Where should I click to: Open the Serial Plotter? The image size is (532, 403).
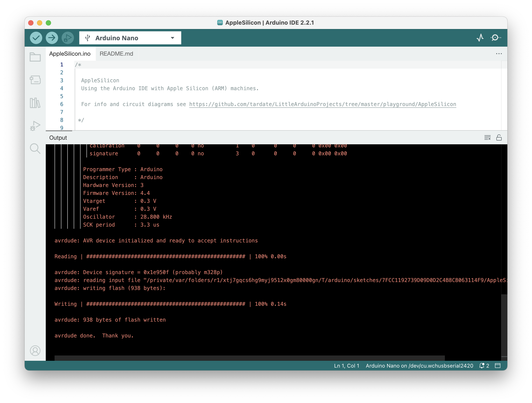[480, 38]
